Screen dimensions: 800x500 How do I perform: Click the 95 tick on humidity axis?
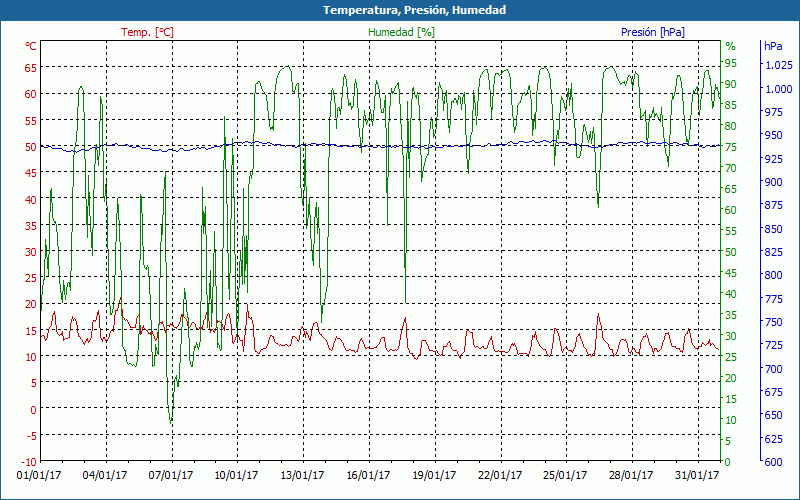click(731, 63)
